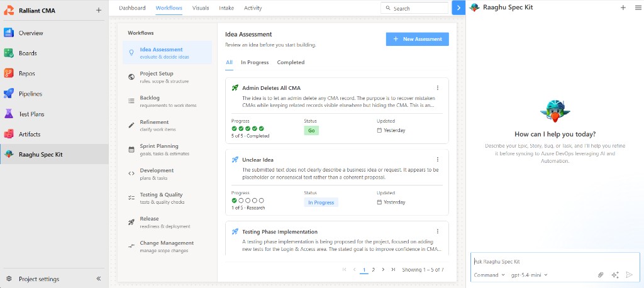The image size is (644, 288).
Task: Filter by In Progress tab
Action: tap(255, 62)
